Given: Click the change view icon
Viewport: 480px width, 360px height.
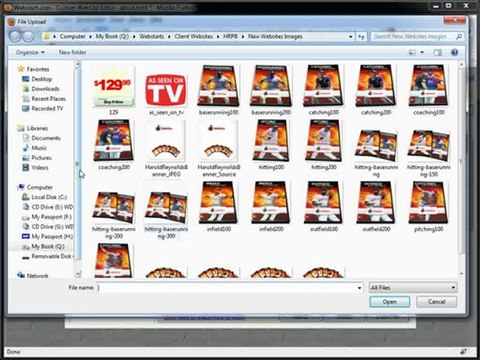Looking at the screenshot, I should [413, 52].
